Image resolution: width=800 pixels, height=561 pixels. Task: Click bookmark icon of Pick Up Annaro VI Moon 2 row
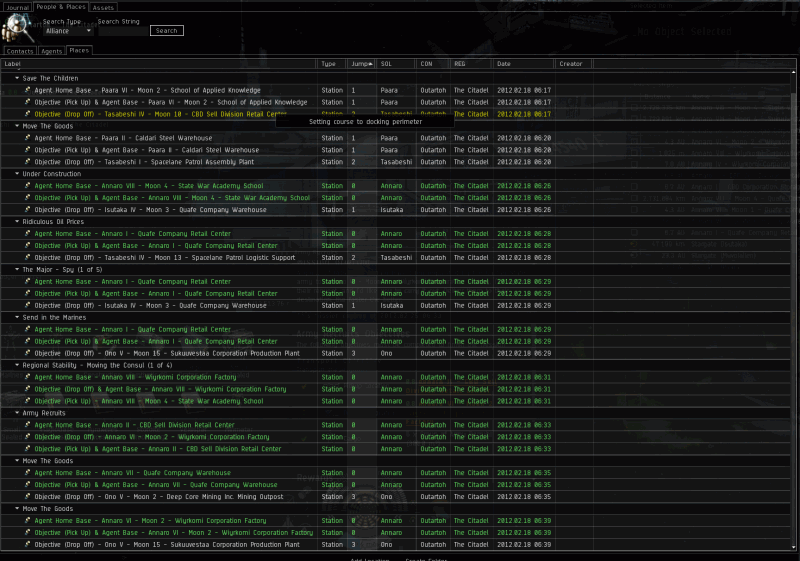[x=28, y=532]
